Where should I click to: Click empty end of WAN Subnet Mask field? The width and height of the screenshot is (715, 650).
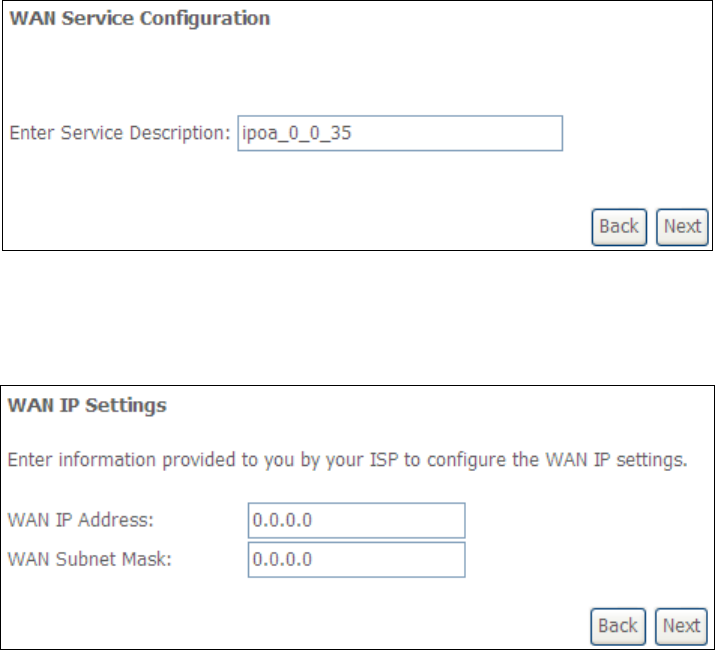(420, 560)
